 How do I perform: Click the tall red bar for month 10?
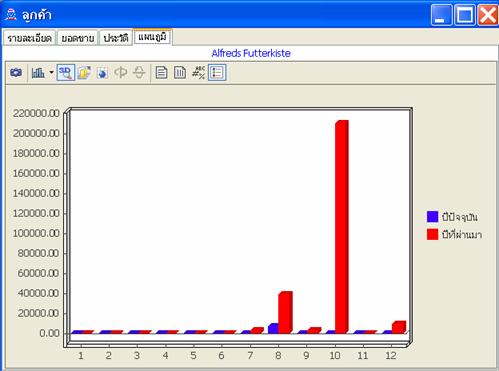tap(342, 227)
